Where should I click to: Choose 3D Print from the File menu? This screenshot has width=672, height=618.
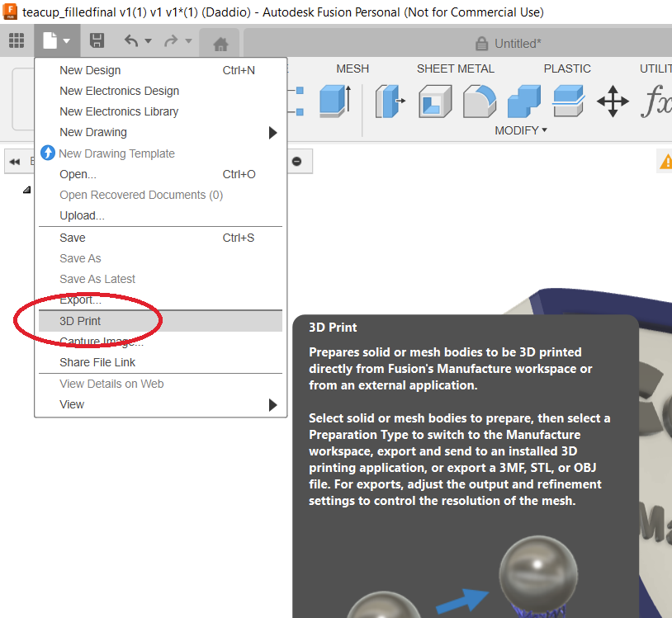(x=160, y=321)
